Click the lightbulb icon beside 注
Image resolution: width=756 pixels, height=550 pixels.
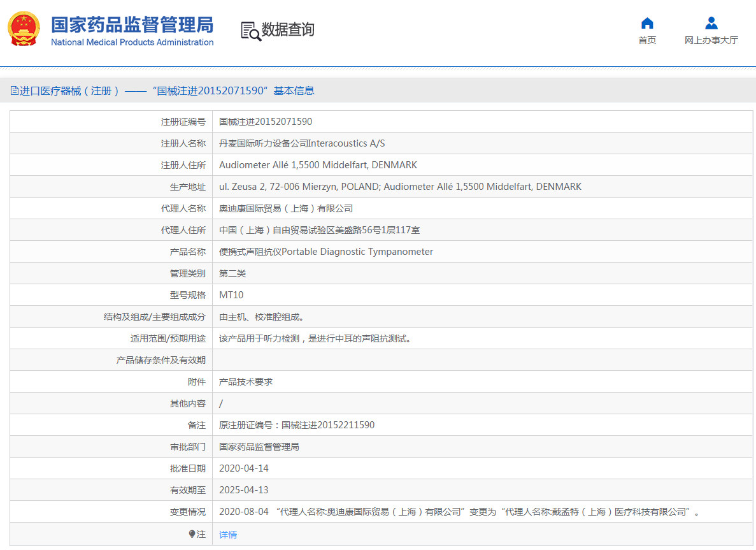click(192, 534)
